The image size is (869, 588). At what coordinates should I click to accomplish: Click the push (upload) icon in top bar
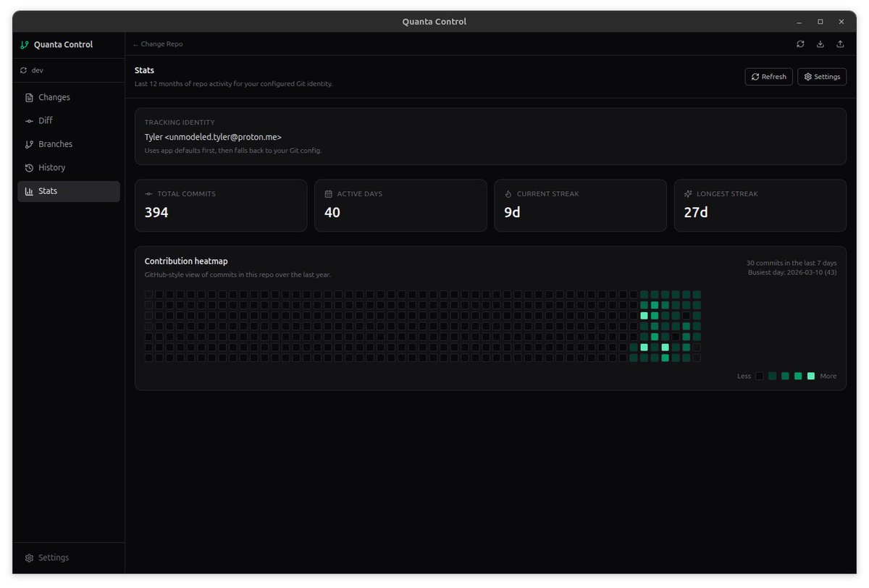point(840,44)
